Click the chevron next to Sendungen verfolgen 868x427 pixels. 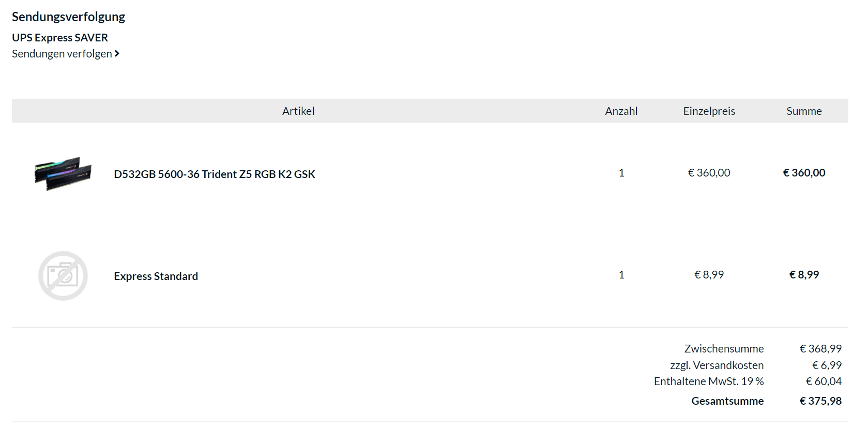(x=117, y=53)
